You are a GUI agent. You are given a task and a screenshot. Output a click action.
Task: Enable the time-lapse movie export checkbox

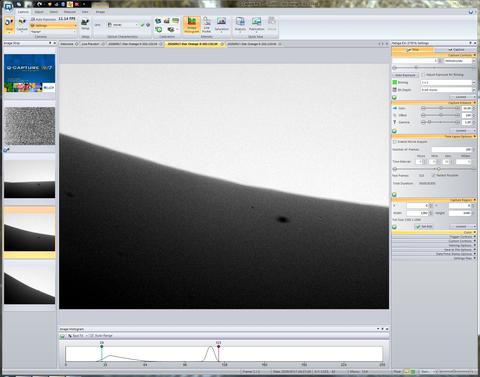395,142
